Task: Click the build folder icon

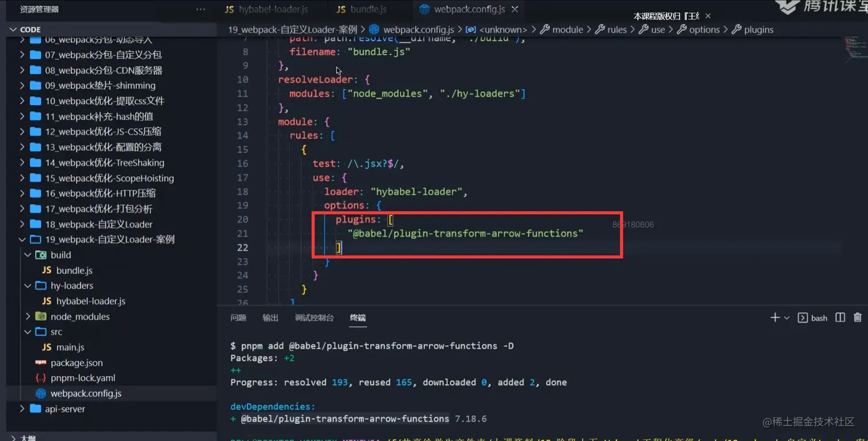Action: click(41, 255)
